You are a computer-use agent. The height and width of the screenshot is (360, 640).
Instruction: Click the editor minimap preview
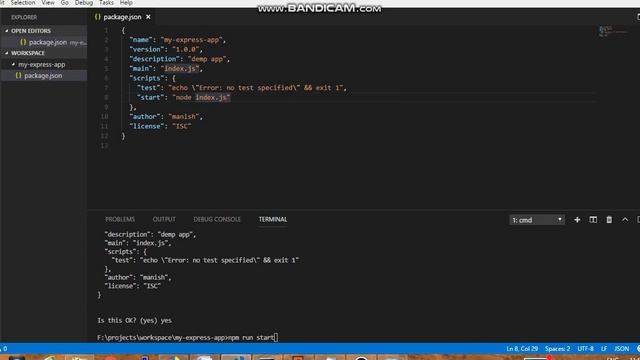(613, 31)
